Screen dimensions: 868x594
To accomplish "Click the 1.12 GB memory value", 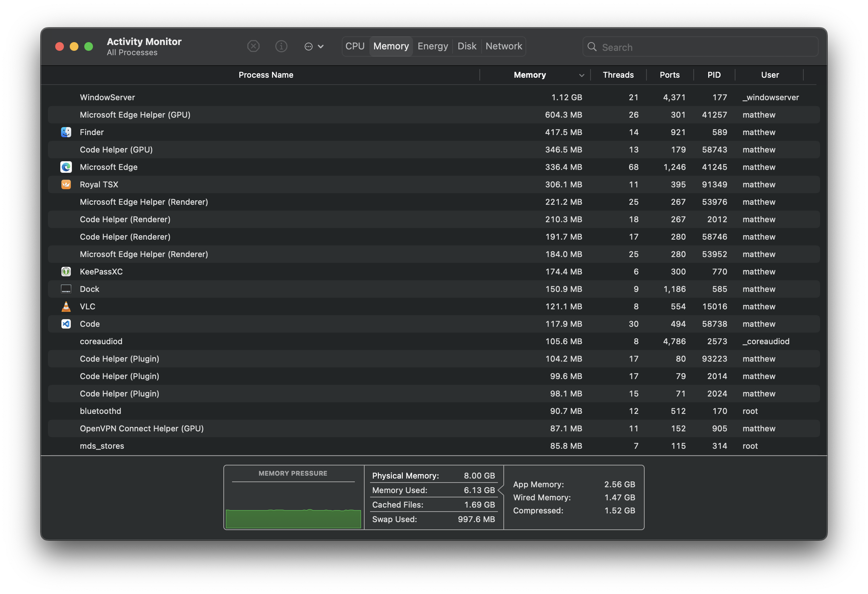I will pyautogui.click(x=567, y=97).
